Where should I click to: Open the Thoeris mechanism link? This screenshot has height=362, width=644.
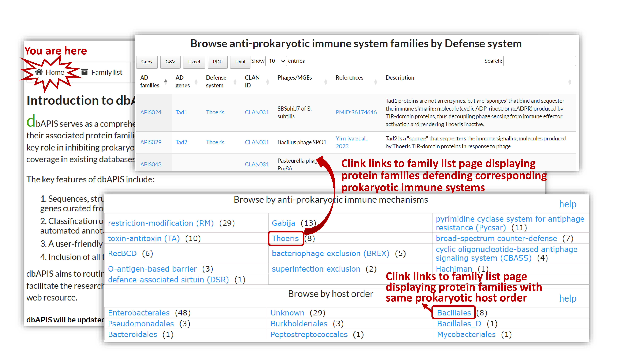285,238
